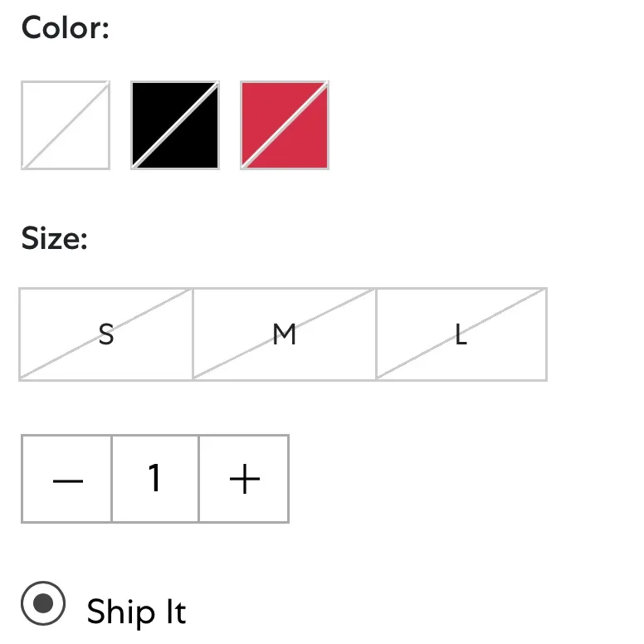Screen dimensions: 644x644
Task: Click the Color: heading label
Action: tap(66, 28)
